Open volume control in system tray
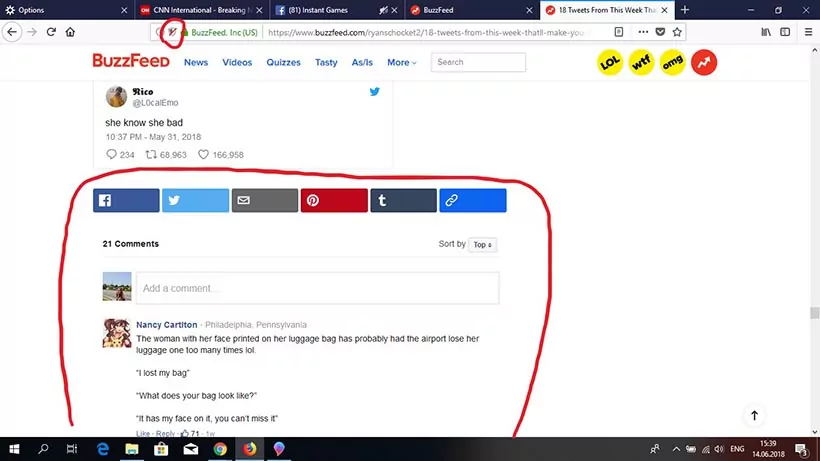Viewport: 820px width, 461px height. tap(719, 449)
